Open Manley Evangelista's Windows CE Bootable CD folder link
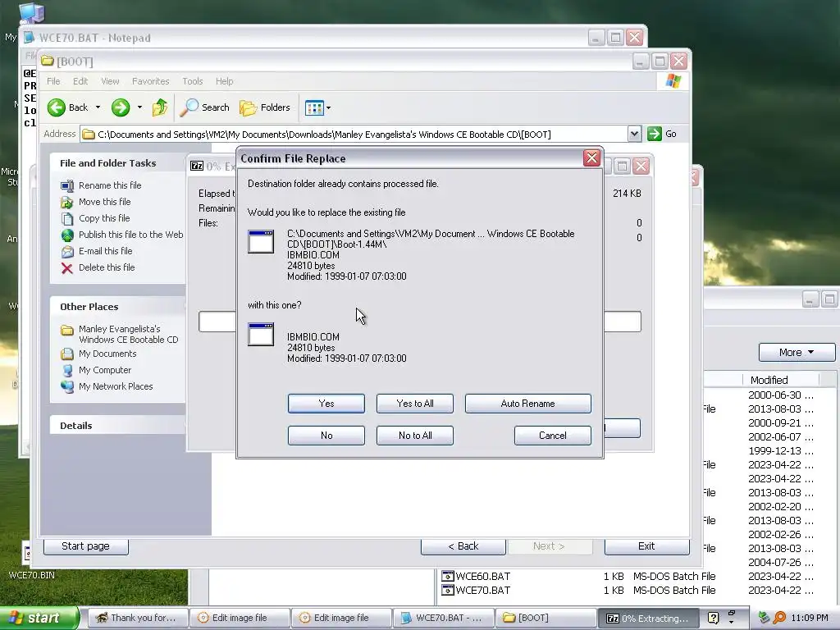Screen dimensions: 840x630 (x=128, y=335)
